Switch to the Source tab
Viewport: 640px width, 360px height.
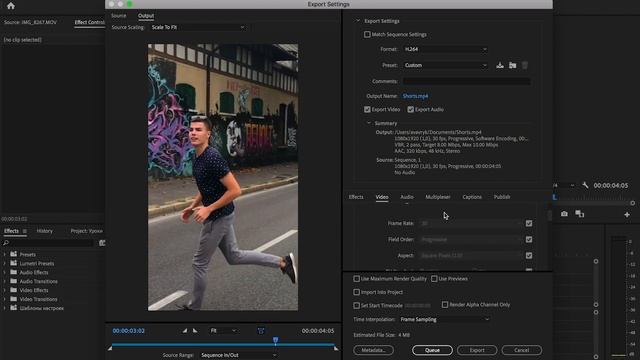(118, 16)
